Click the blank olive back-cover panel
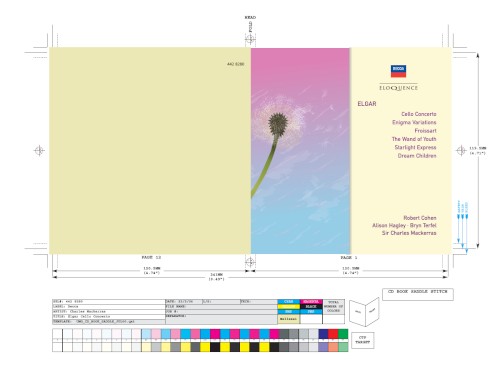 (150, 151)
